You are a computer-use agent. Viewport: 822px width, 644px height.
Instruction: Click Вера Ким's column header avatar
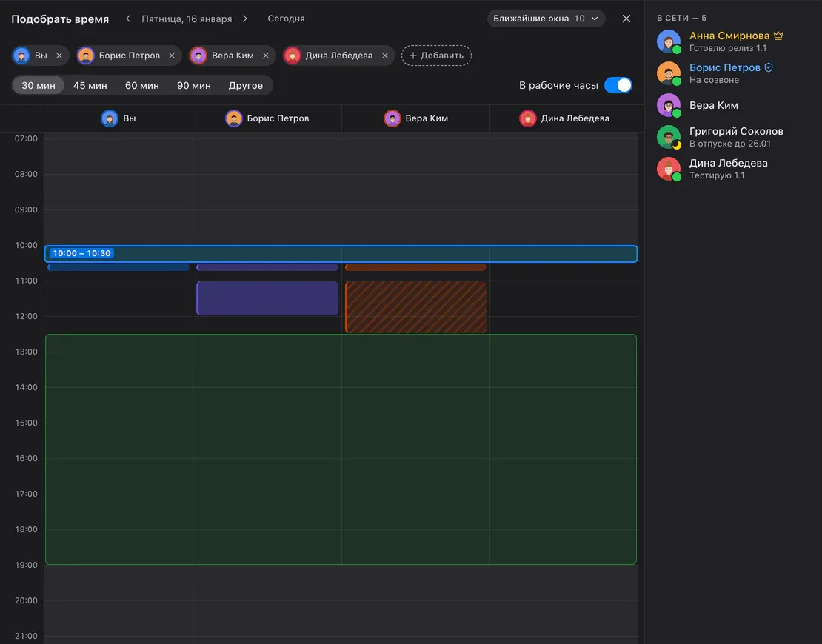click(392, 118)
